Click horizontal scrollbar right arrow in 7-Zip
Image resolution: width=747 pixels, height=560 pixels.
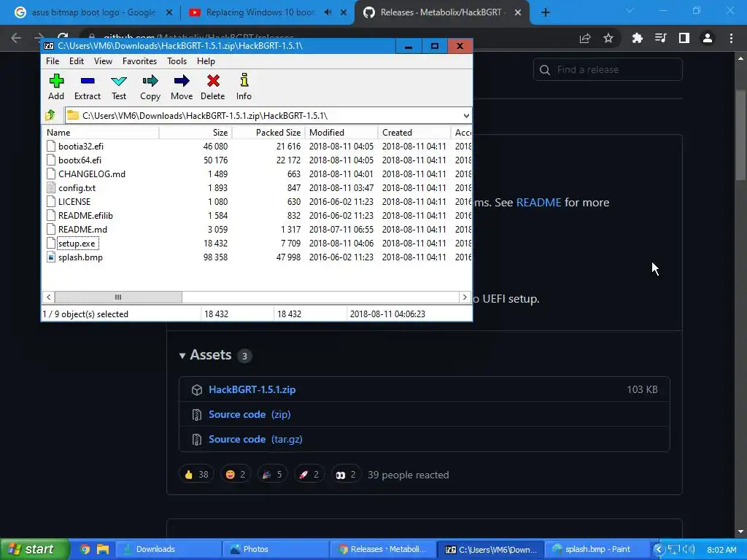pyautogui.click(x=465, y=297)
